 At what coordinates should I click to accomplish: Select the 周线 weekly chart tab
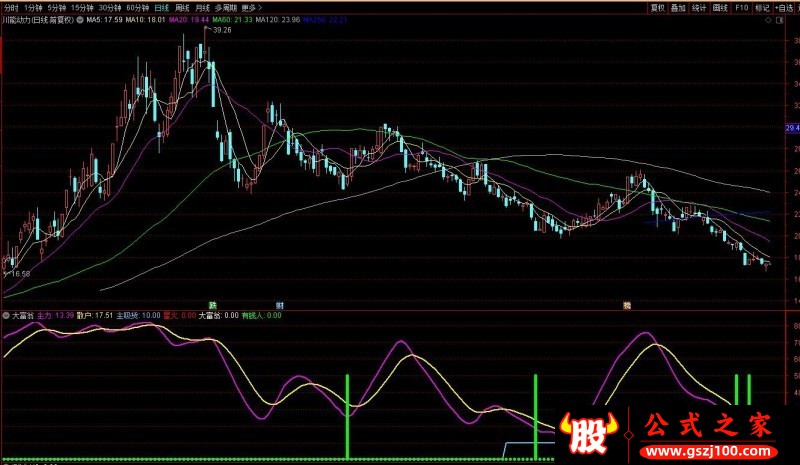[x=181, y=6]
